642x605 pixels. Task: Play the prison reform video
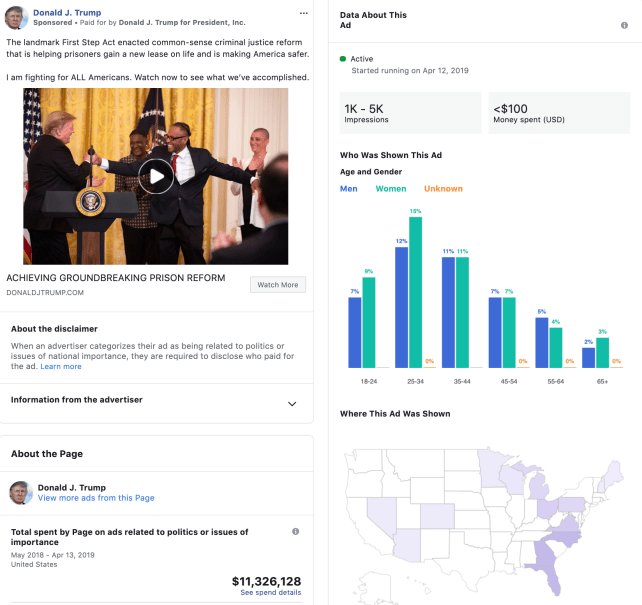click(156, 177)
